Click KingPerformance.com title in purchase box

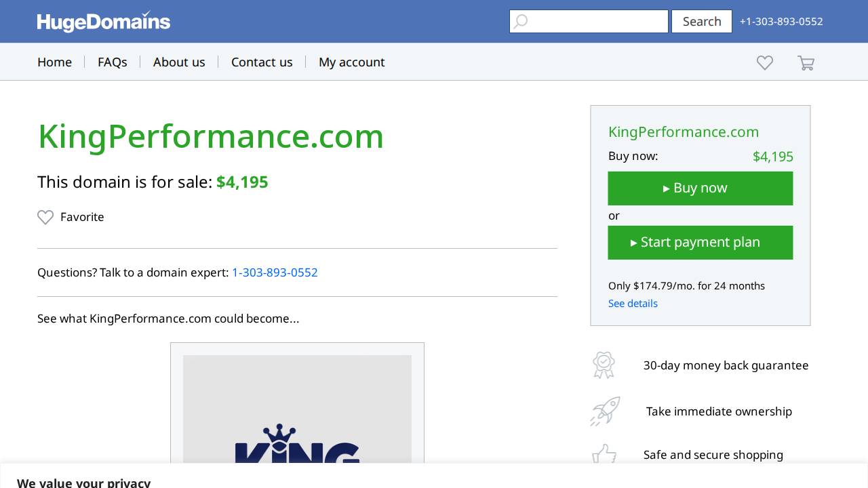click(x=684, y=132)
